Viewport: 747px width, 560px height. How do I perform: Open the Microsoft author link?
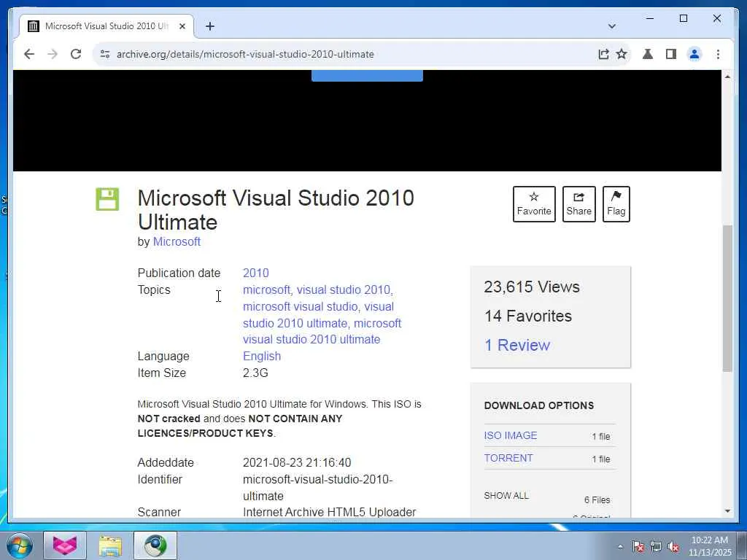(x=177, y=242)
